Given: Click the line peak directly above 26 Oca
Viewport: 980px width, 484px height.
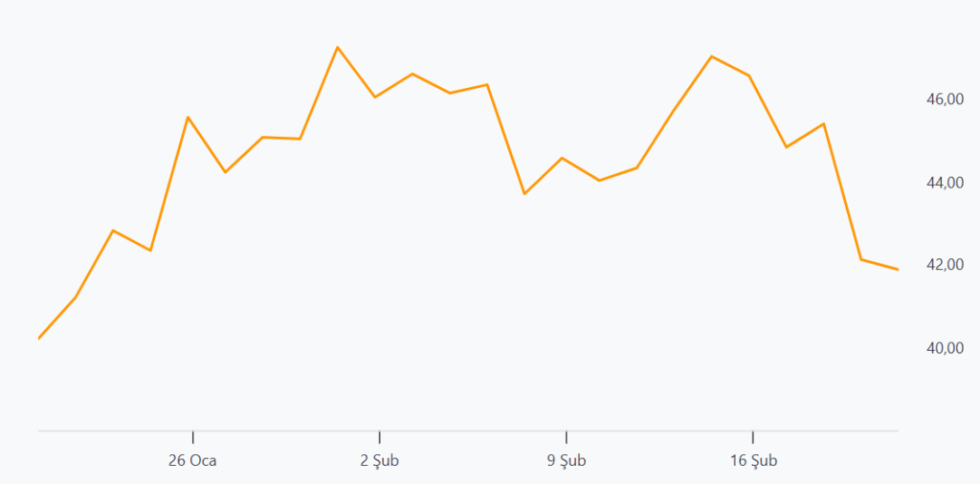Looking at the screenshot, I should 189,118.
